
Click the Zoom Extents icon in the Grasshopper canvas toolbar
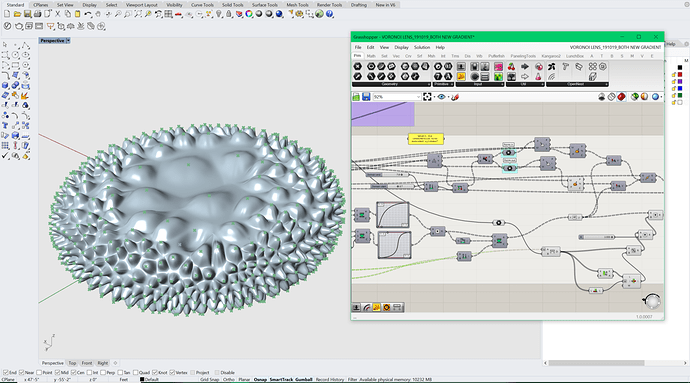point(427,96)
